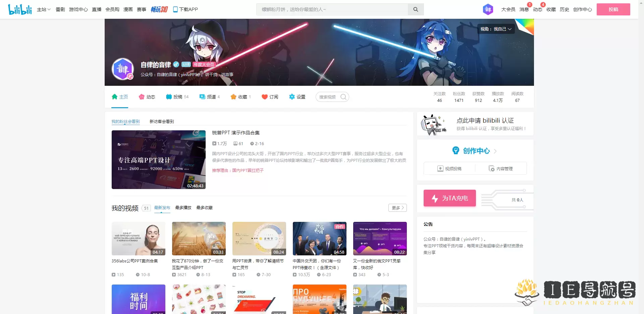The width and height of the screenshot is (644, 314).
Task: Open the 动态 profile tab
Action: [147, 97]
